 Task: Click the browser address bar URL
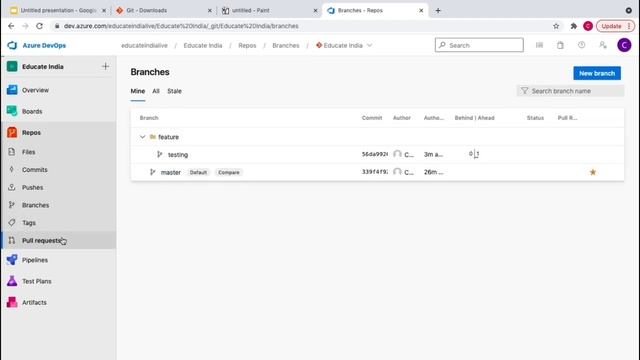click(181, 26)
